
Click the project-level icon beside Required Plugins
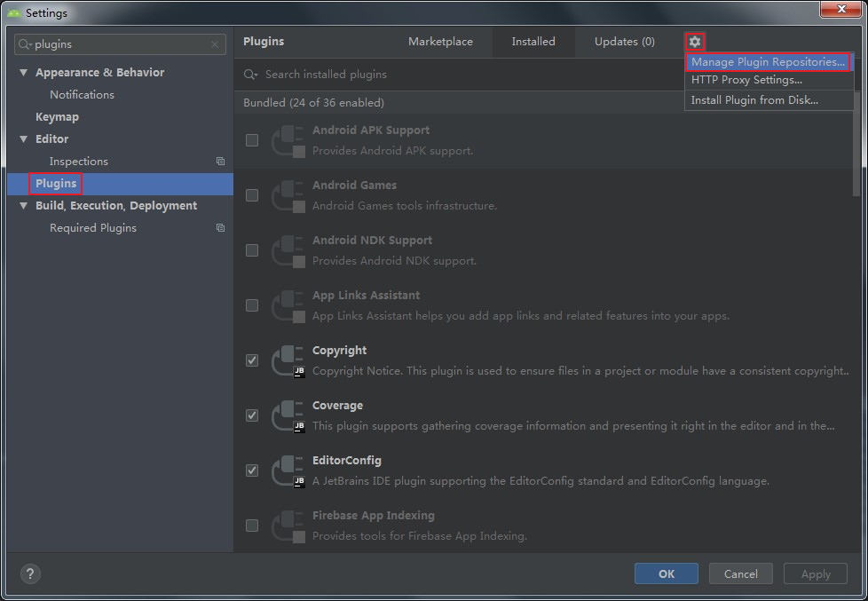[x=220, y=227]
